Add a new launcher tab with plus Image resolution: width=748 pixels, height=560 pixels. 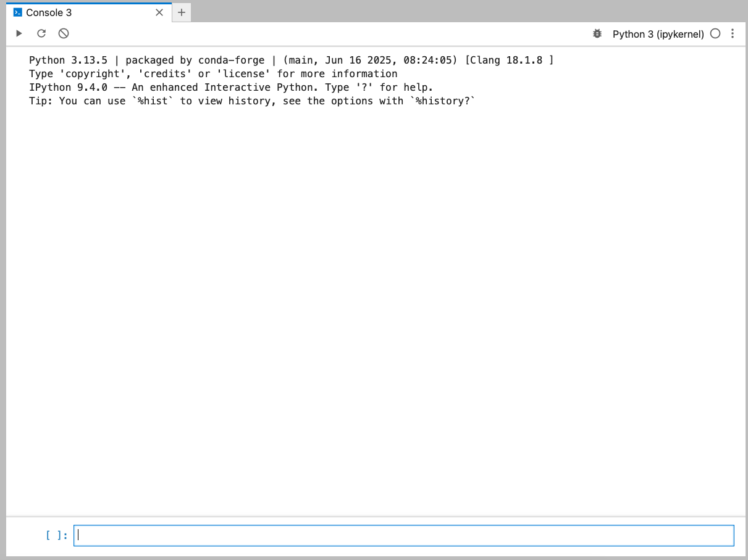(x=181, y=12)
